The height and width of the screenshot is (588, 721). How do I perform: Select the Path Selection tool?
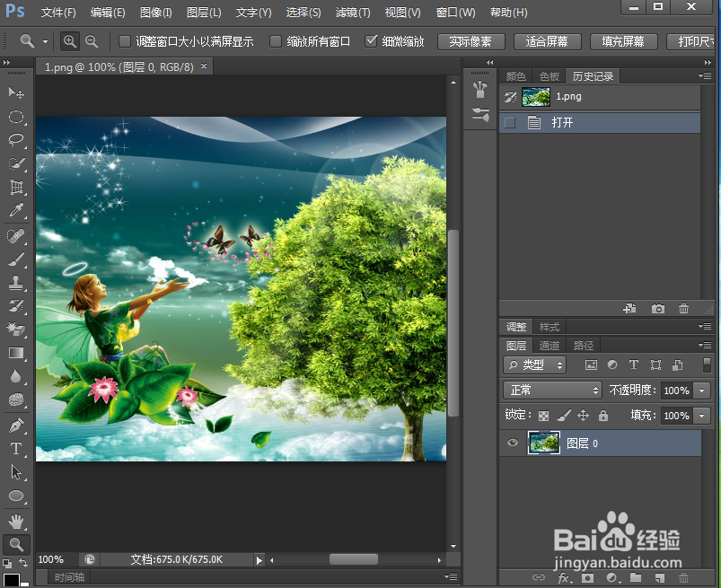click(x=16, y=472)
